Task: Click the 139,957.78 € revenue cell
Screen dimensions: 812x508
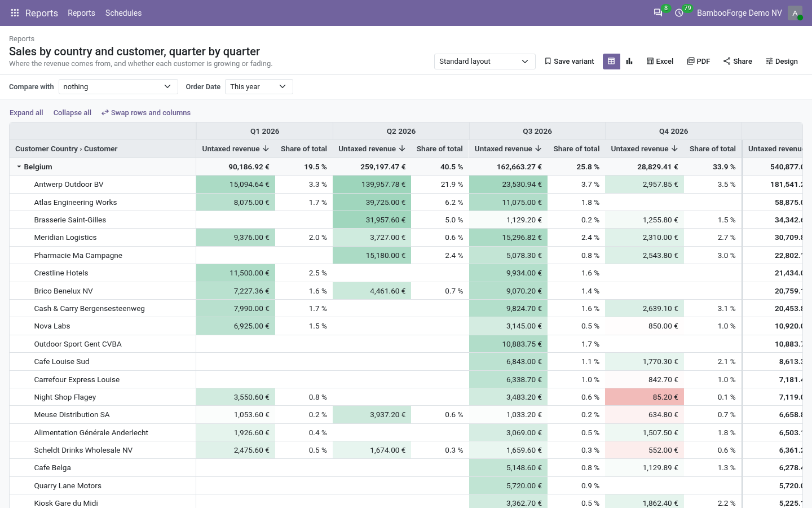Action: tap(372, 185)
